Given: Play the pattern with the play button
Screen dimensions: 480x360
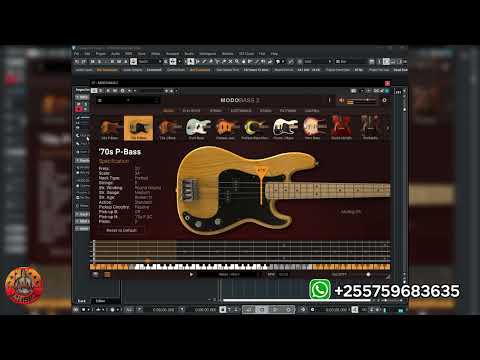Looking at the screenshot, I should click(x=191, y=275).
